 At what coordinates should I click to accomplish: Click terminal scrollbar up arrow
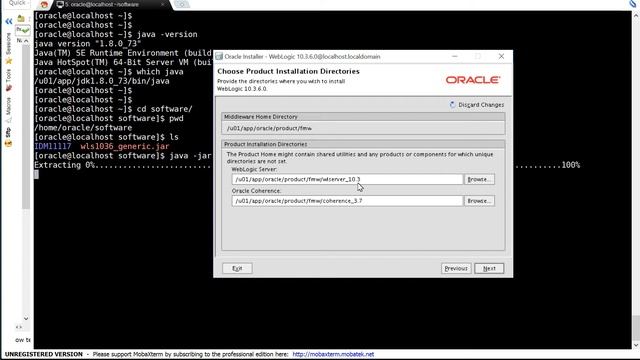point(636,16)
